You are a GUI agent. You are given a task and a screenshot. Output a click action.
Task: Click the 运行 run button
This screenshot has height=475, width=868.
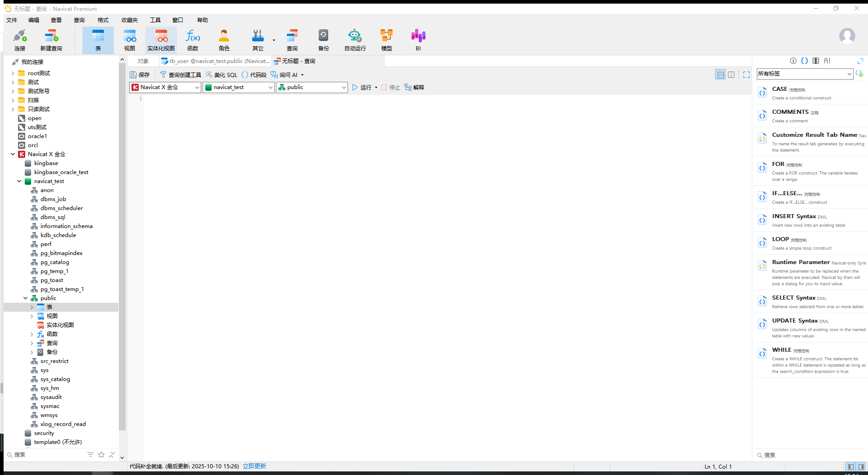click(362, 87)
